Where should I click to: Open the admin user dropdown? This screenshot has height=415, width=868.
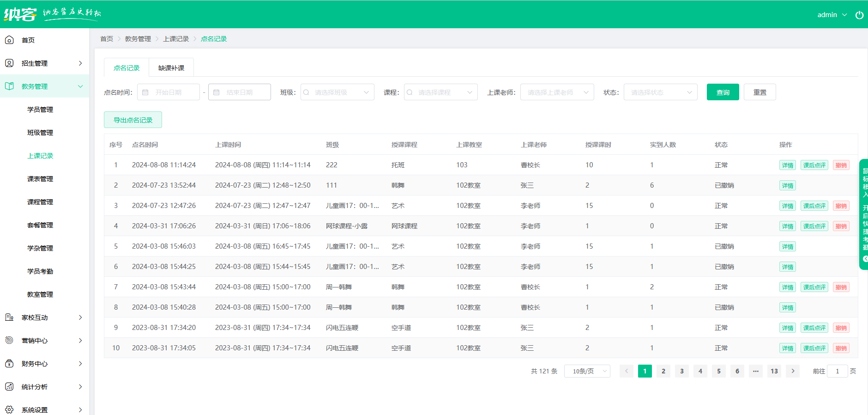(832, 15)
